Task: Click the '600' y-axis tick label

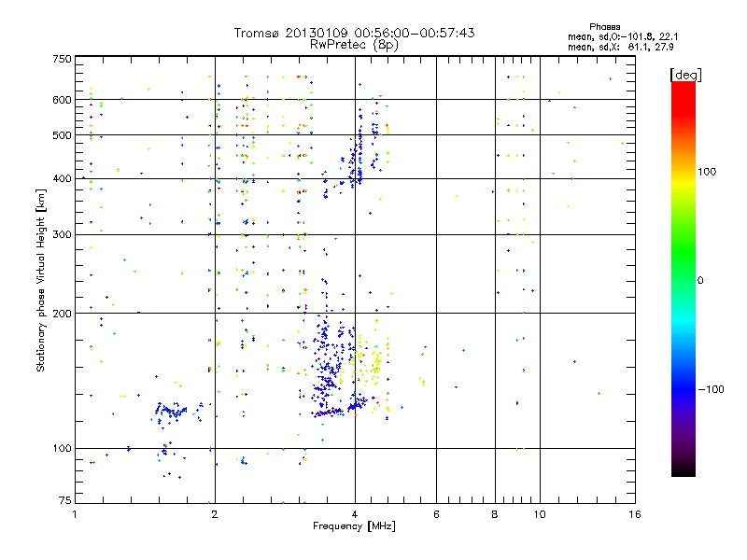Action: click(62, 100)
